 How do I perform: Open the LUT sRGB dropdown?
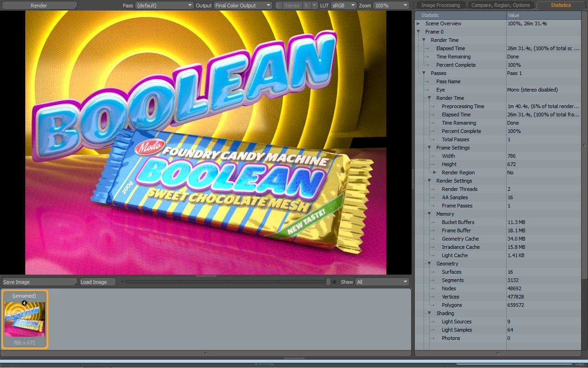click(344, 6)
